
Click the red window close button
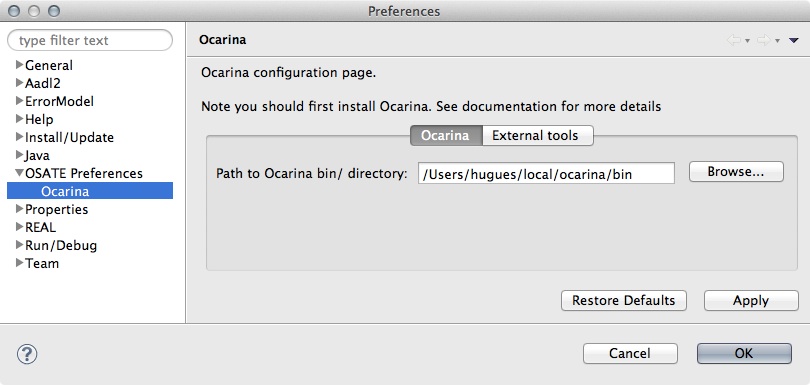click(x=14, y=11)
